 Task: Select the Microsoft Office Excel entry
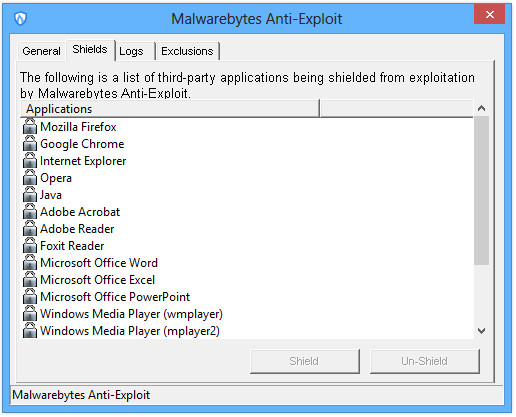97,280
